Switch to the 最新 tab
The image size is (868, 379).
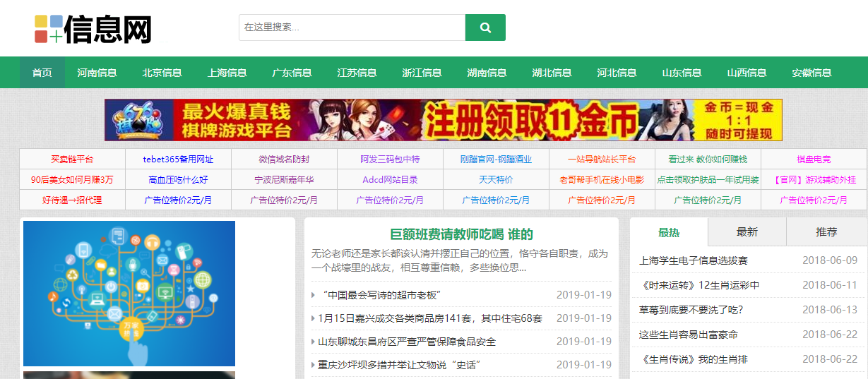[747, 231]
